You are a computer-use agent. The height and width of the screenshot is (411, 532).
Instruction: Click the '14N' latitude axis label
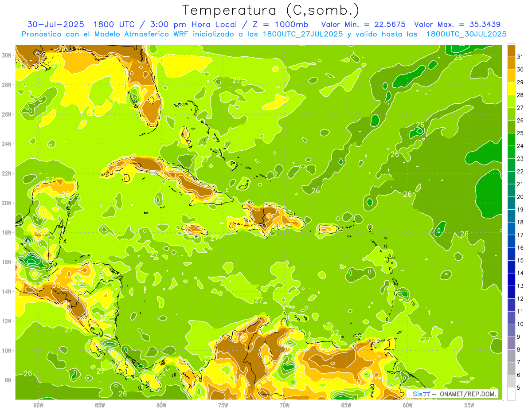[7, 291]
